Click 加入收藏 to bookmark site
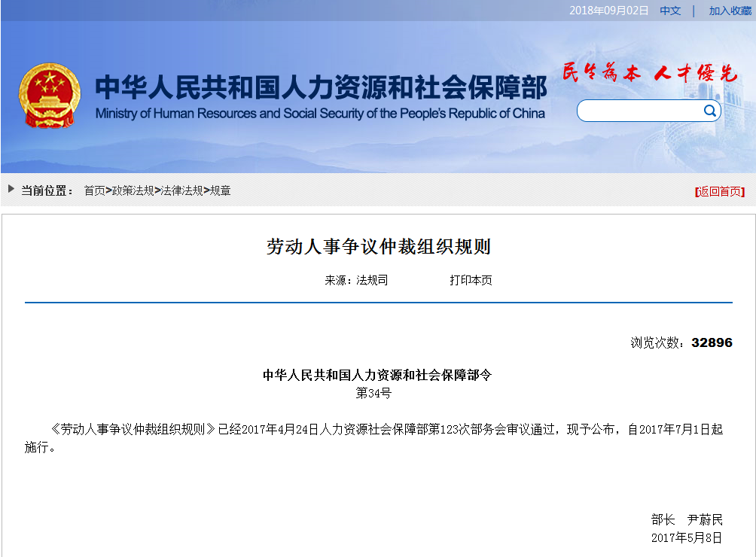This screenshot has height=557, width=756. [x=730, y=11]
